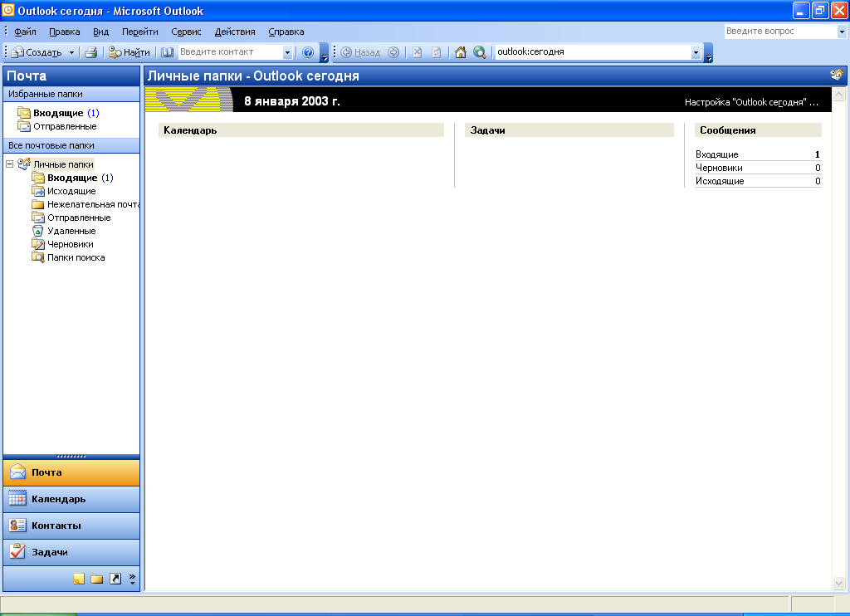Expand the outlook:сегодня address dropdown
The height and width of the screenshot is (616, 850).
tap(696, 52)
